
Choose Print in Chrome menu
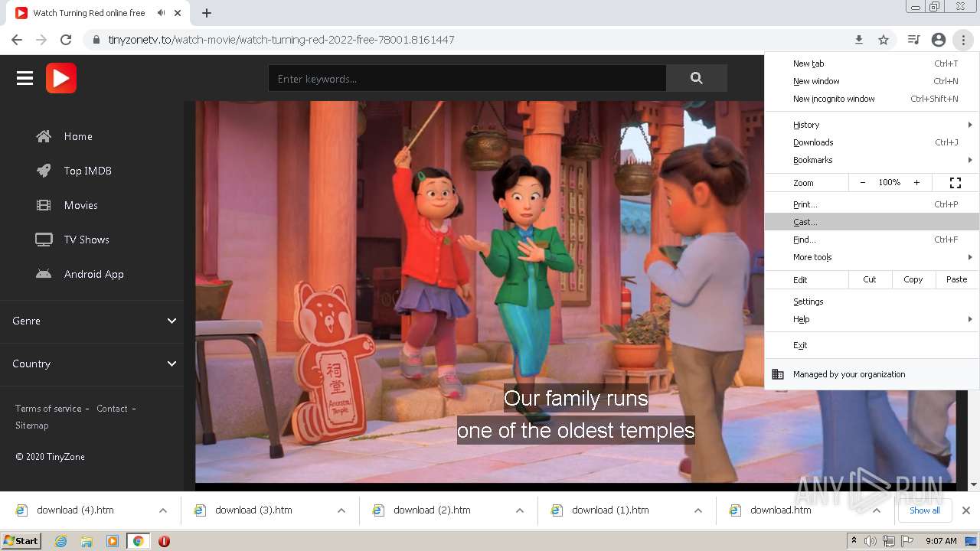pyautogui.click(x=872, y=204)
